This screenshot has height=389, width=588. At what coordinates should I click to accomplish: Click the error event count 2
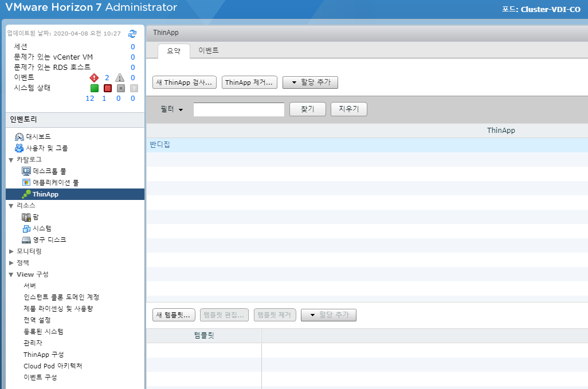[107, 77]
